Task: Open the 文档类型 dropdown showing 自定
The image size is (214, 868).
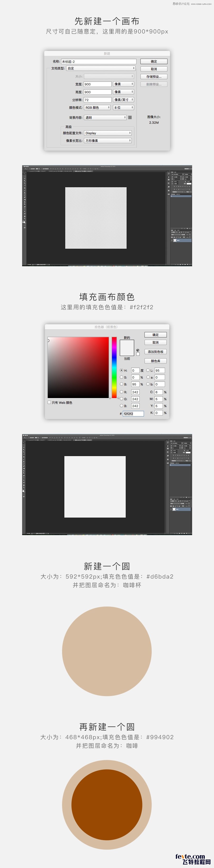Action: (x=101, y=68)
